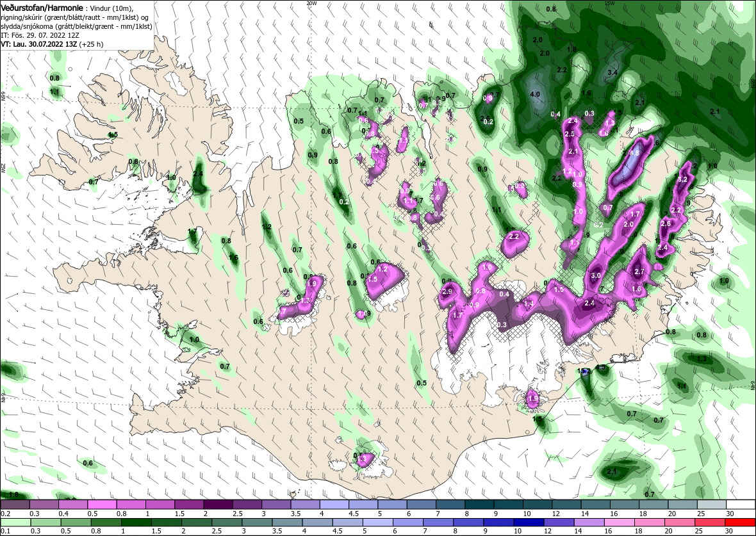Click the dark mauve 0.2 swatch in the top legend row
756x536 pixels.
tap(15, 504)
